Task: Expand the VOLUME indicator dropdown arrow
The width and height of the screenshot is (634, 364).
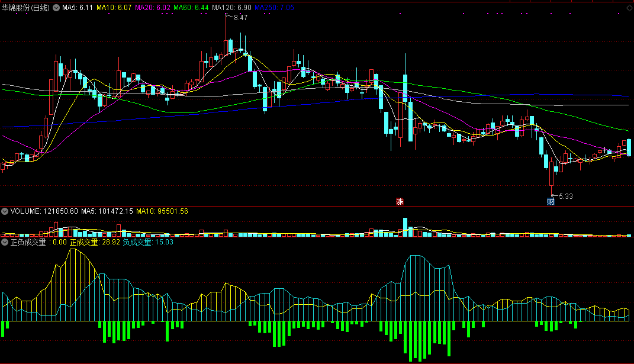Action: coord(5,211)
